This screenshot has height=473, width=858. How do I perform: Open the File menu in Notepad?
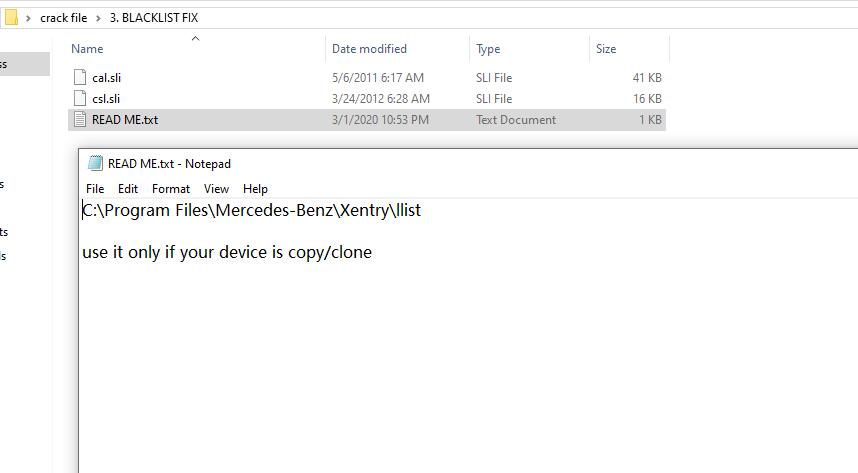[95, 188]
